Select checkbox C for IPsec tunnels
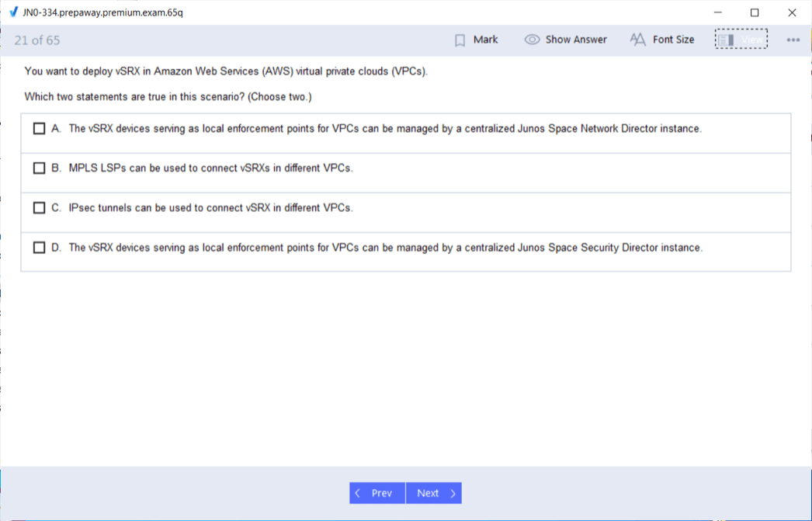The height and width of the screenshot is (521, 812). click(x=40, y=208)
